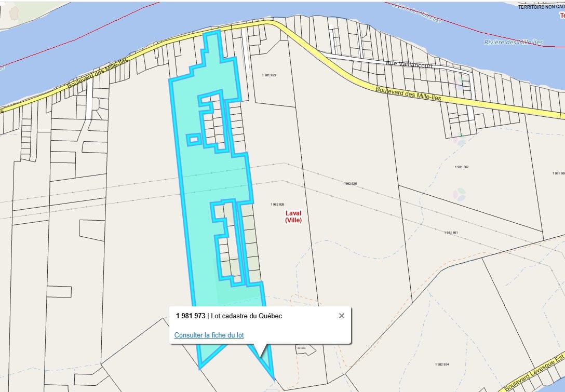
Task: Click lot label '1 982 926'
Action: (277, 204)
